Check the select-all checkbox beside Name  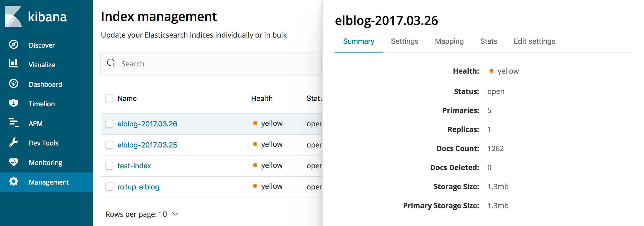tap(109, 98)
